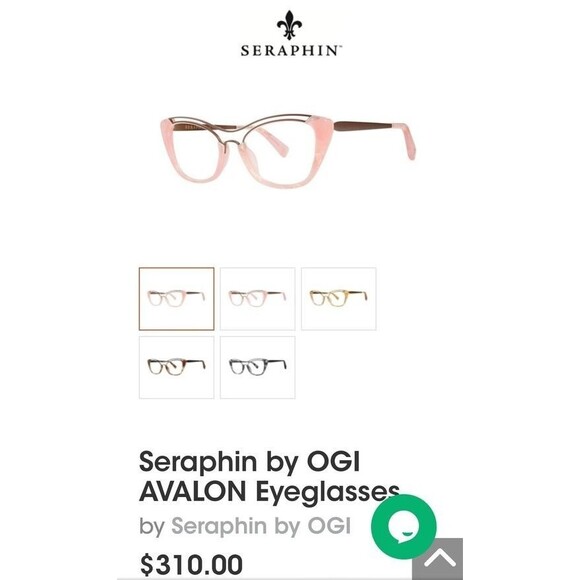Choose the brown tortoise glasses thumbnail
This screenshot has width=580, height=580.
(x=176, y=367)
